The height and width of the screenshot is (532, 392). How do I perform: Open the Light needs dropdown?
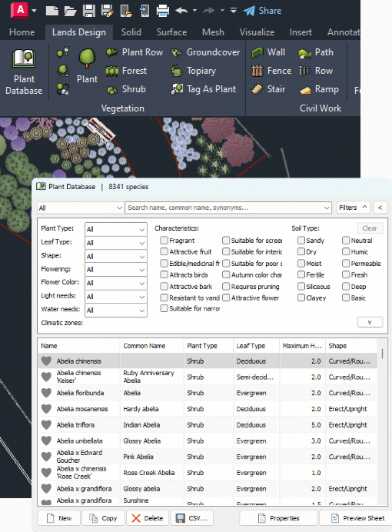pos(116,297)
